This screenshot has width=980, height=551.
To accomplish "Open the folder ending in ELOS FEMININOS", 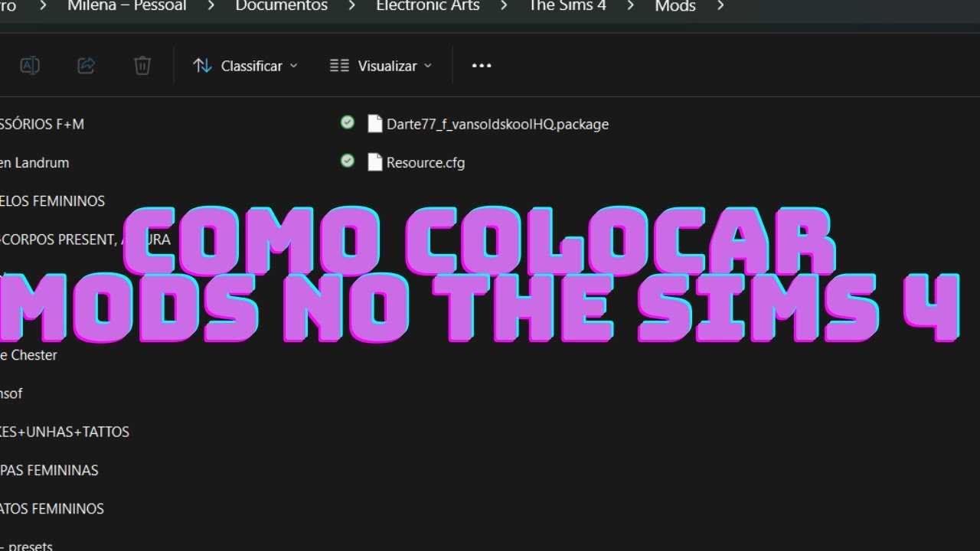I will (x=52, y=201).
